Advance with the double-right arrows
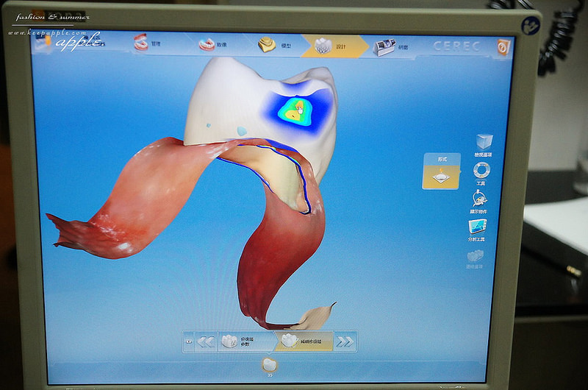The image size is (588, 390). coord(345,341)
